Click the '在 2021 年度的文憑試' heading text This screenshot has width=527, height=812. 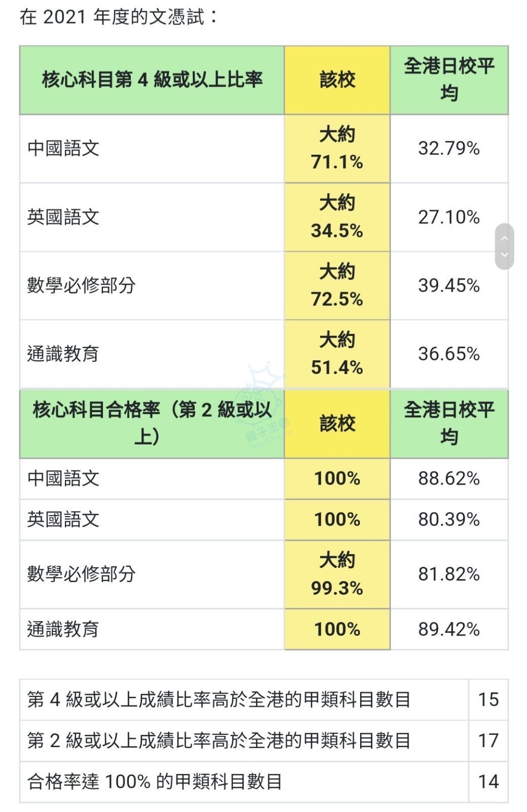point(119,17)
